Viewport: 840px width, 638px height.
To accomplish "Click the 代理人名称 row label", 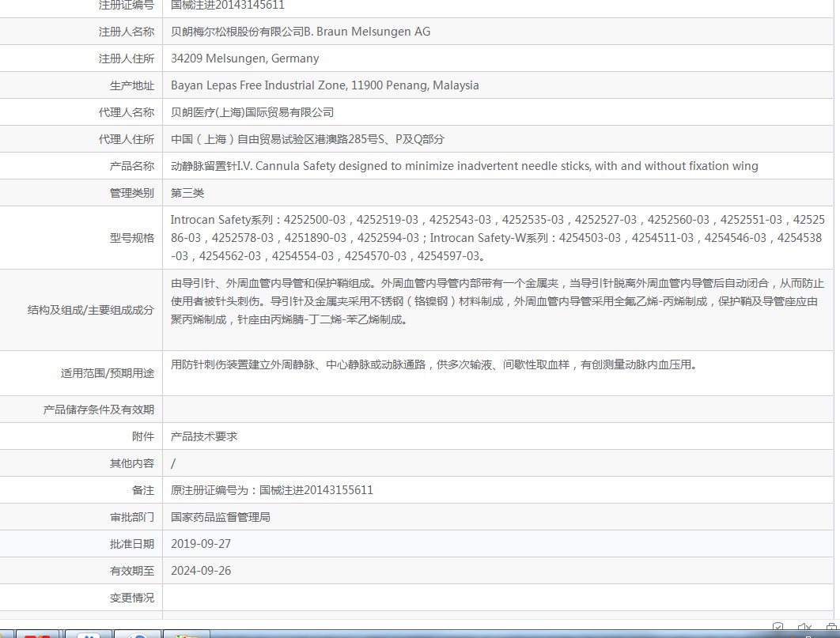I will click(126, 112).
